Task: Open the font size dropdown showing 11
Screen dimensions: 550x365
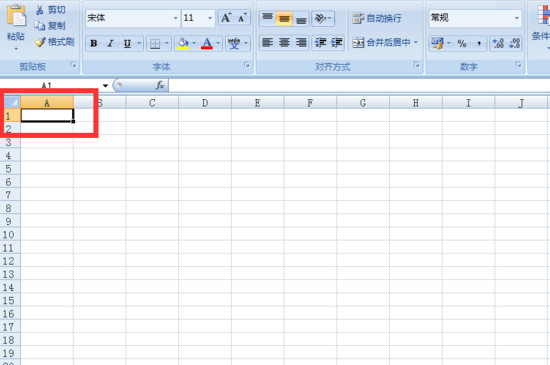Action: click(x=198, y=18)
